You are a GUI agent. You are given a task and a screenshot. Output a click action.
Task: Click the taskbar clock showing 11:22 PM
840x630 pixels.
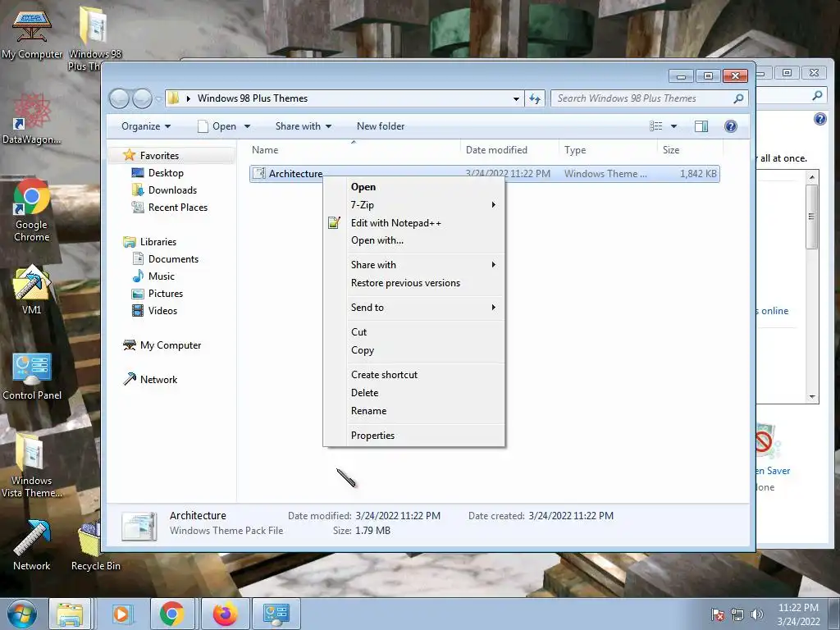tap(798, 608)
